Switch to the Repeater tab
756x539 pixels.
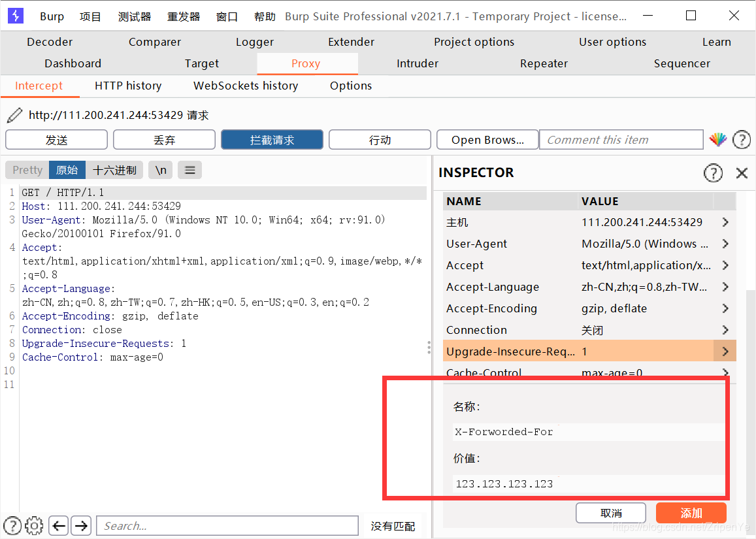[544, 63]
